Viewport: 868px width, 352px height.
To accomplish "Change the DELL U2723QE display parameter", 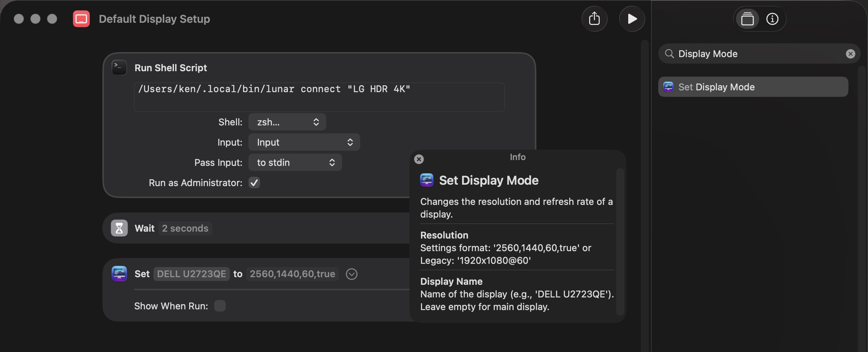I will [191, 274].
